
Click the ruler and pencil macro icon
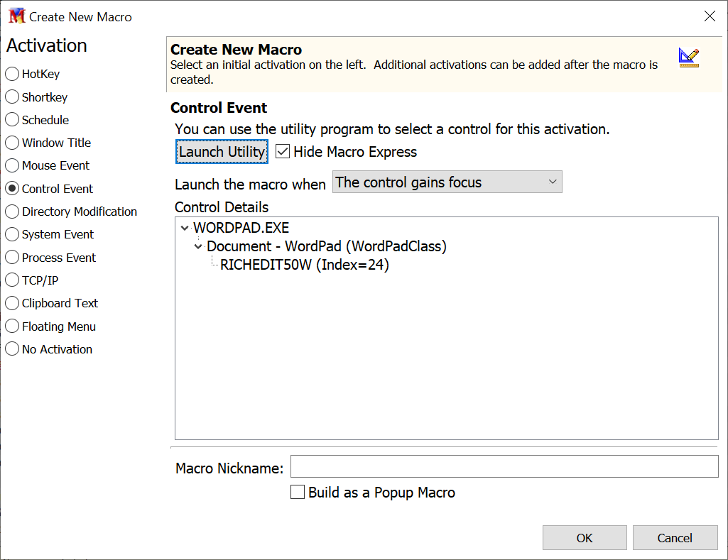click(x=688, y=58)
